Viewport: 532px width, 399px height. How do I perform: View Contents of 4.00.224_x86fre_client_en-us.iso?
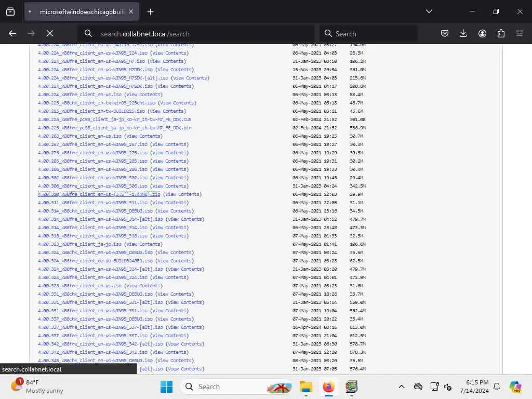pyautogui.click(x=143, y=95)
